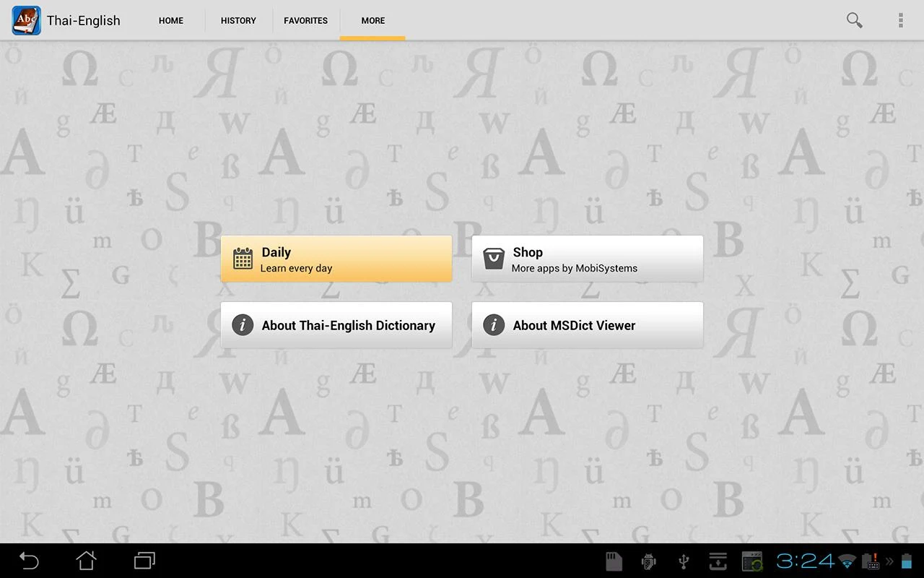Tap the Thai-English dictionary app icon
Viewport: 924px width, 578px height.
[25, 20]
